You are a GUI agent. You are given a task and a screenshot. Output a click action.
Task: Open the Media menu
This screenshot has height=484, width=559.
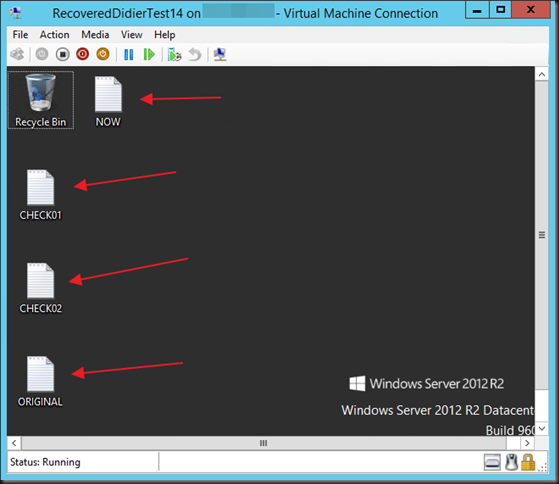[x=95, y=35]
